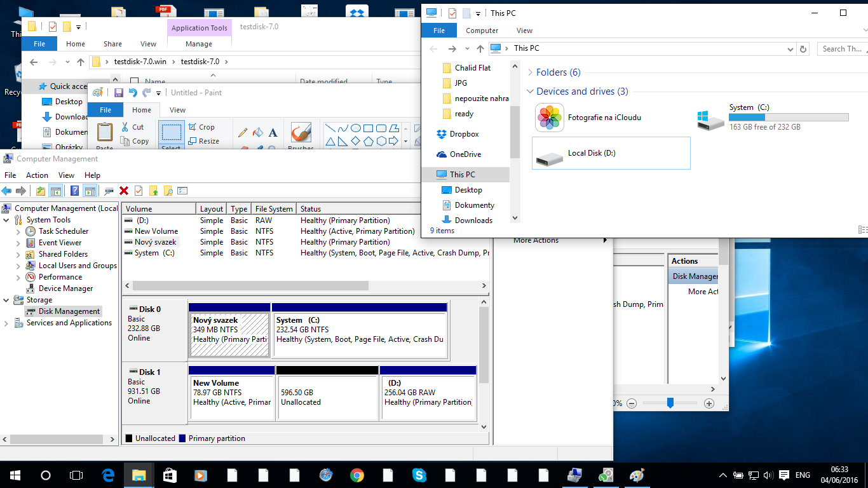Screen dimensions: 868x488
Task: Expand Services and Applications tree node
Action: click(6, 323)
